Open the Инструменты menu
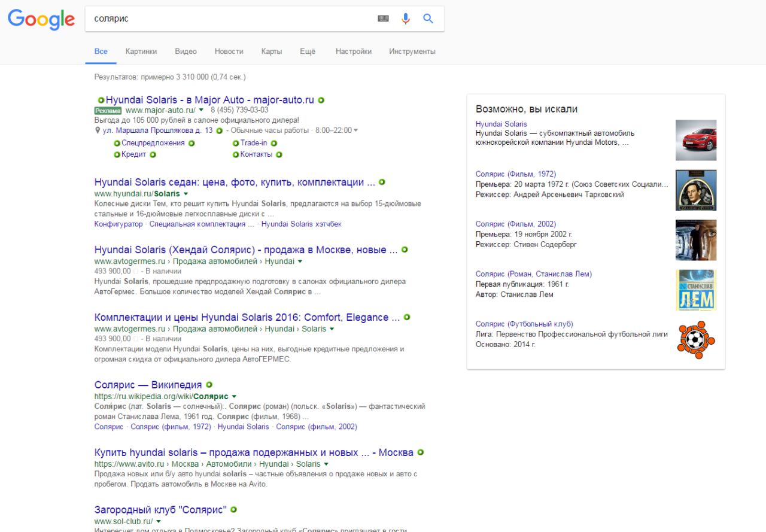This screenshot has height=532, width=766. (412, 51)
